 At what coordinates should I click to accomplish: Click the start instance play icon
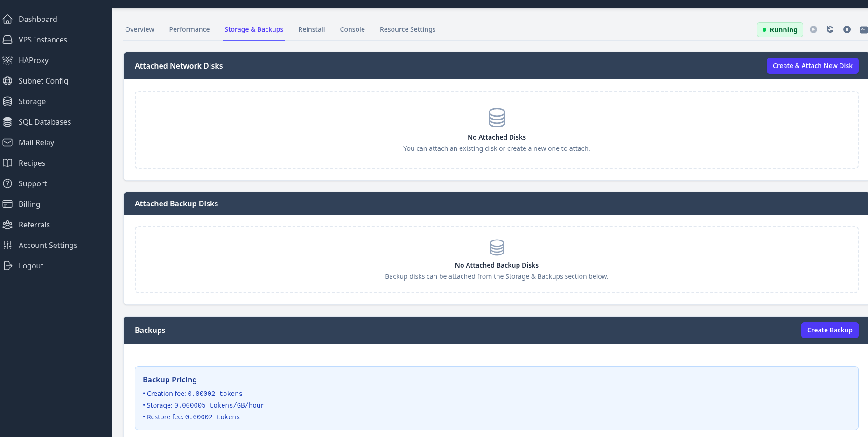click(813, 29)
